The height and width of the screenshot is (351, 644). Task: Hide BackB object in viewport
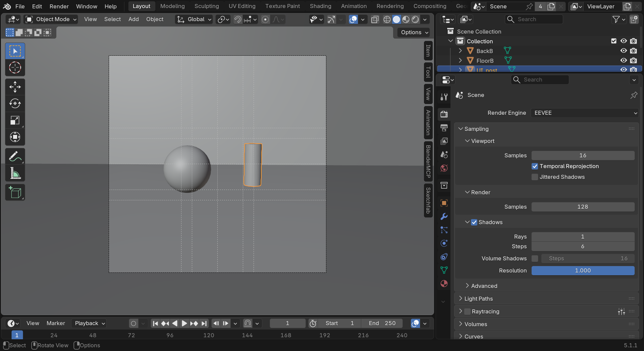tap(624, 51)
